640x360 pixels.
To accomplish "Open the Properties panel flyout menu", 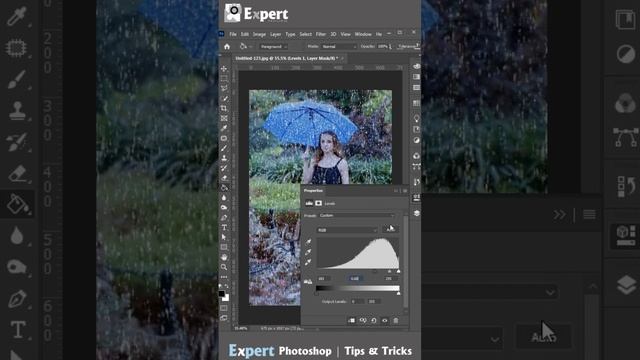I will point(405,191).
